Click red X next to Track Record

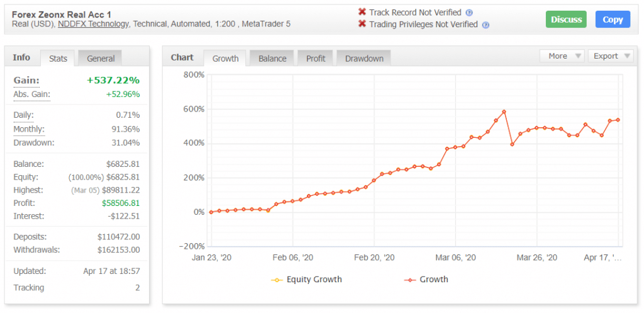coord(362,13)
